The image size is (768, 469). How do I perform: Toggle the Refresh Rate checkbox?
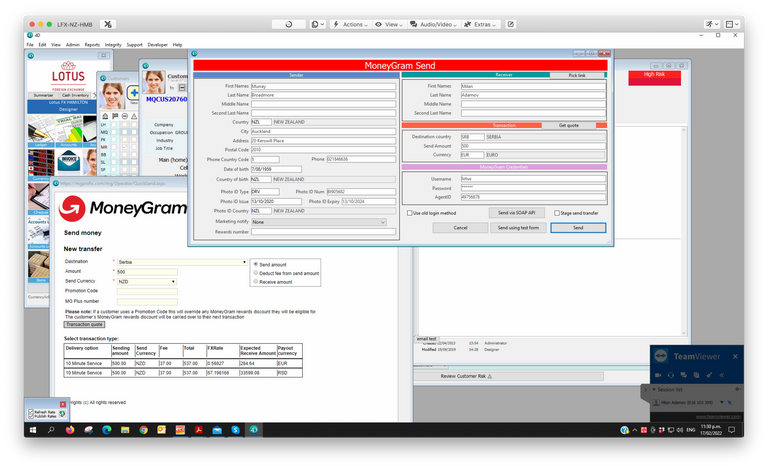[x=31, y=412]
